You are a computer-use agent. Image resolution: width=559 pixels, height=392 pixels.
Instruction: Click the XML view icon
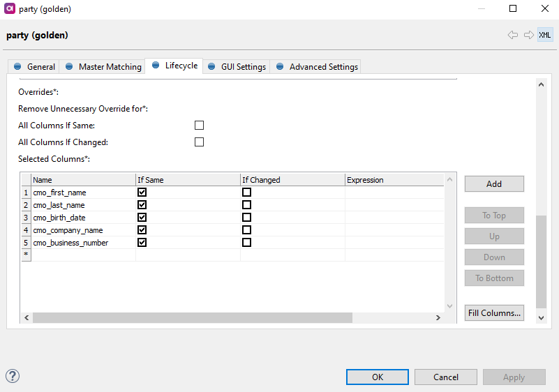point(545,35)
